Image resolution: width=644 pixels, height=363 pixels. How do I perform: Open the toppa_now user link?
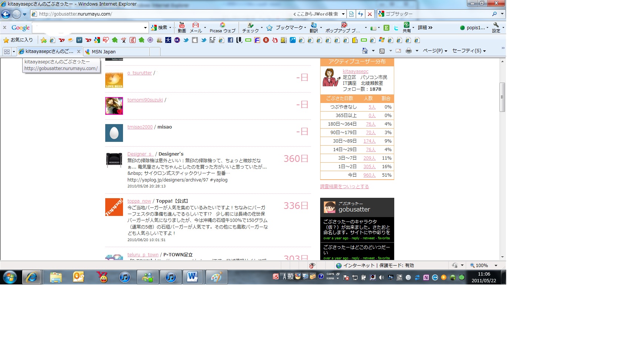pyautogui.click(x=139, y=201)
